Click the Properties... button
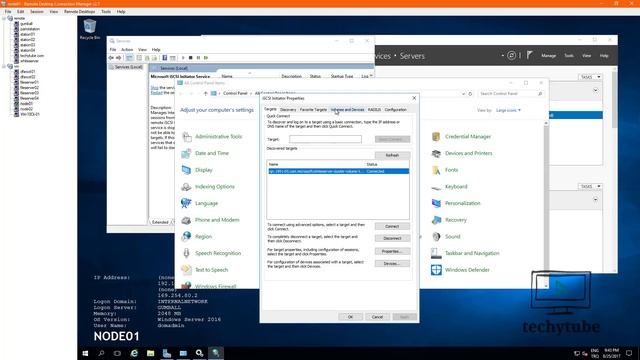640x360 pixels. click(x=392, y=251)
